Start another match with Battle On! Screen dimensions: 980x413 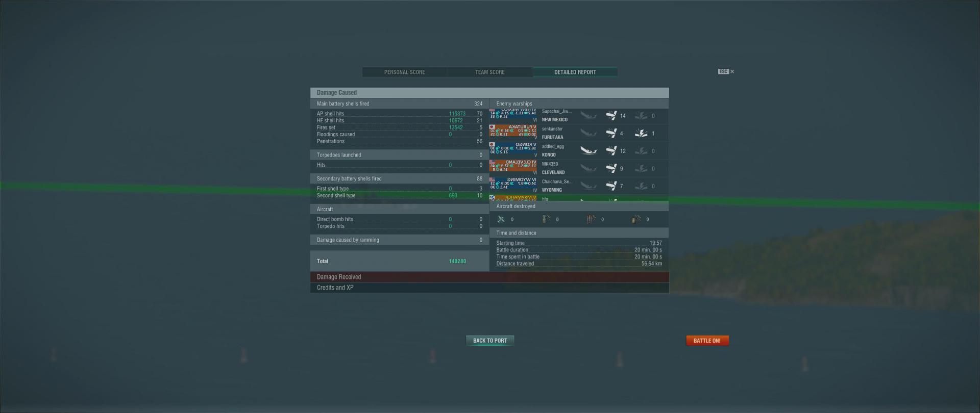tap(707, 341)
